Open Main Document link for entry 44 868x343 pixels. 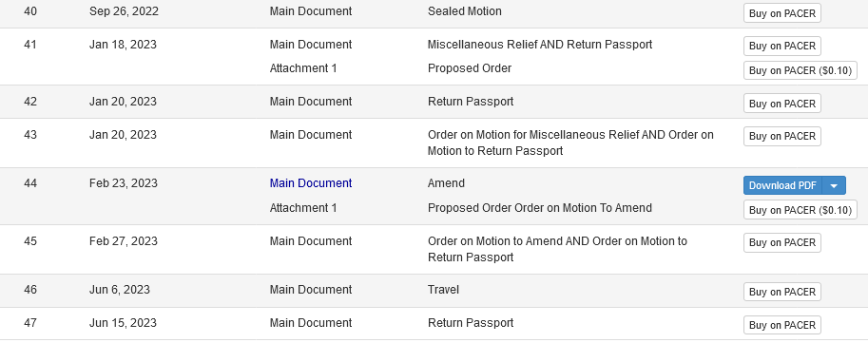click(311, 183)
